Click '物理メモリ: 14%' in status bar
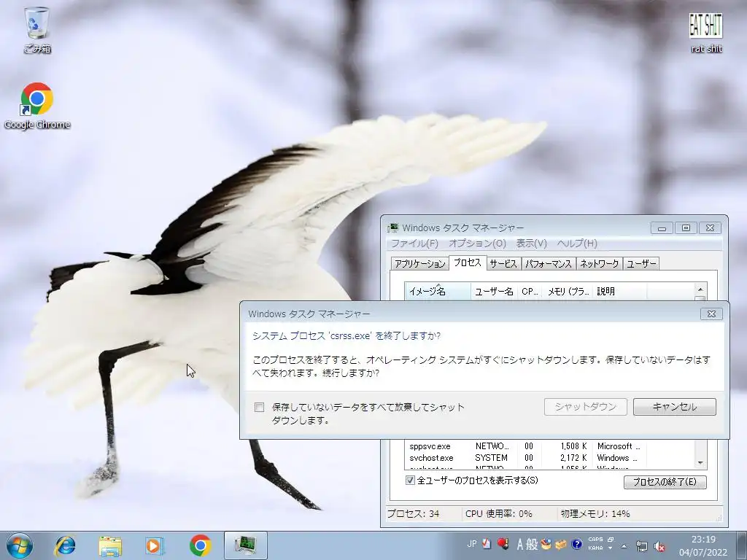 click(595, 514)
